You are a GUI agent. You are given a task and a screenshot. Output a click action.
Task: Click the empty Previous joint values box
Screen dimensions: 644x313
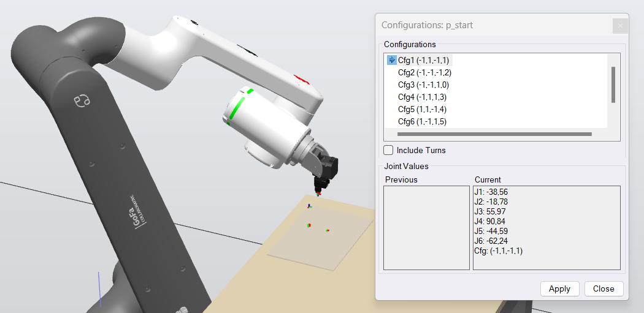click(x=426, y=227)
